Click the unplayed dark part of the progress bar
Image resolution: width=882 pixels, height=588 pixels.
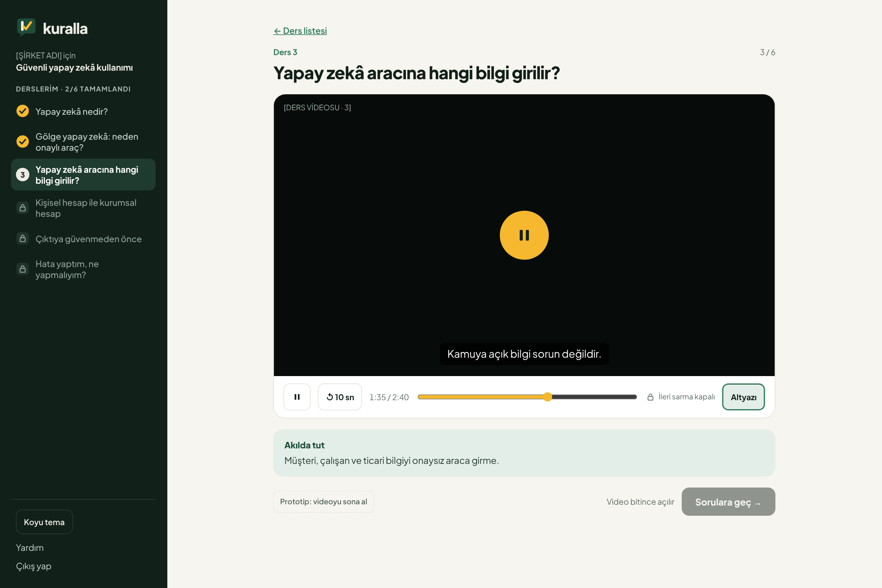594,397
